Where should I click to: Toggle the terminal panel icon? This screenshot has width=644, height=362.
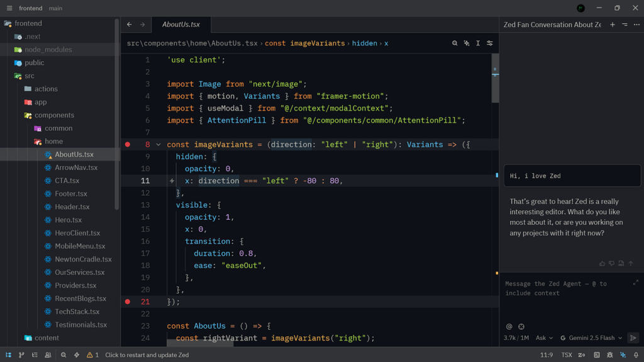(597, 355)
